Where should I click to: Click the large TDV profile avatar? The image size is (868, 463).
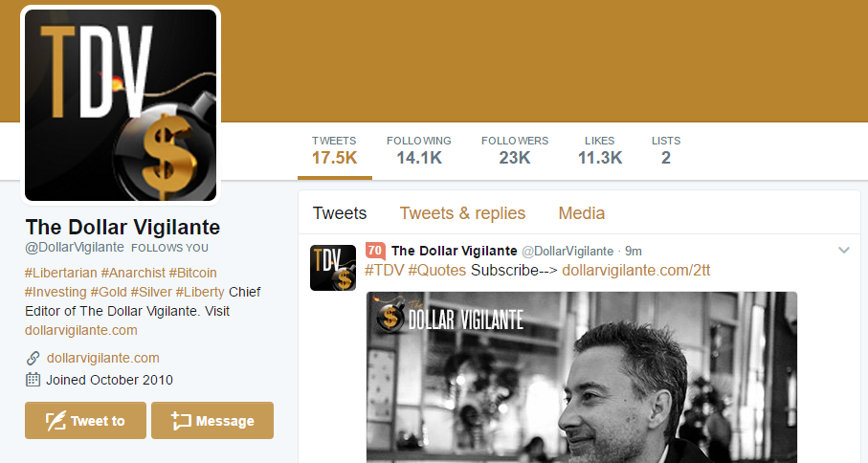click(122, 105)
